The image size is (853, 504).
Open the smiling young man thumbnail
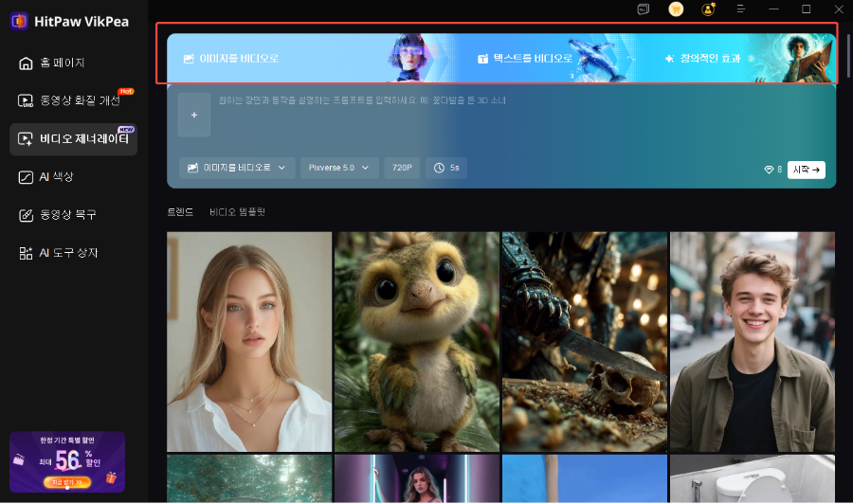753,341
